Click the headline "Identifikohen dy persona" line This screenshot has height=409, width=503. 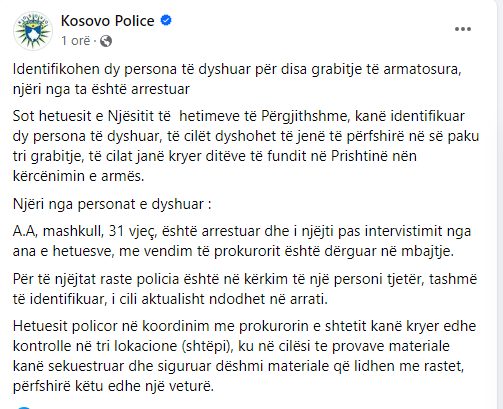point(237,70)
